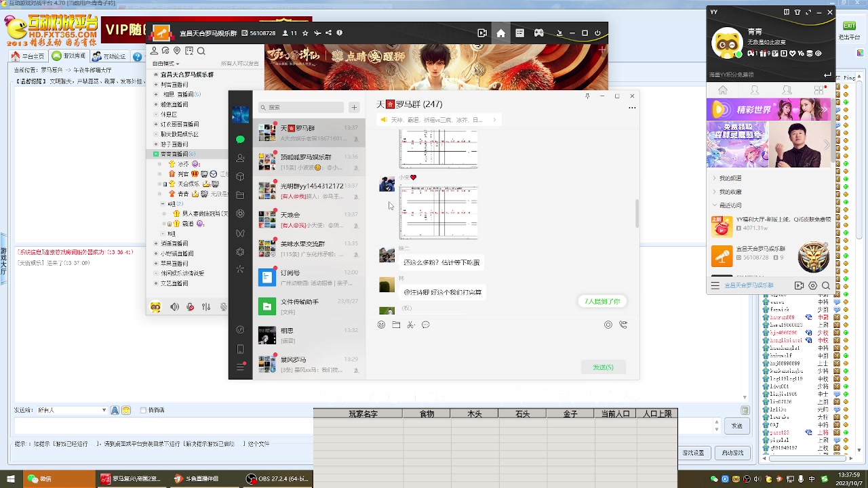The height and width of the screenshot is (488, 868).
Task: Expand the 休息区 channel tree node
Action: tap(156, 115)
